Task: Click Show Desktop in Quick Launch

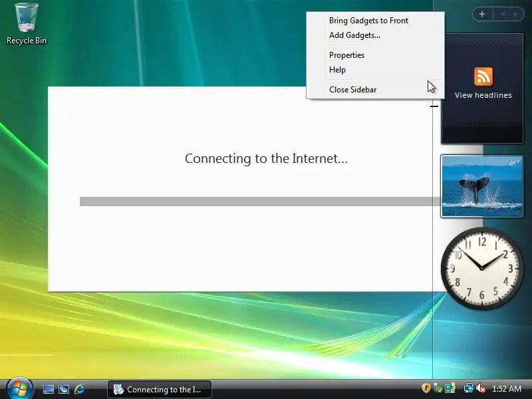Action: (48, 389)
